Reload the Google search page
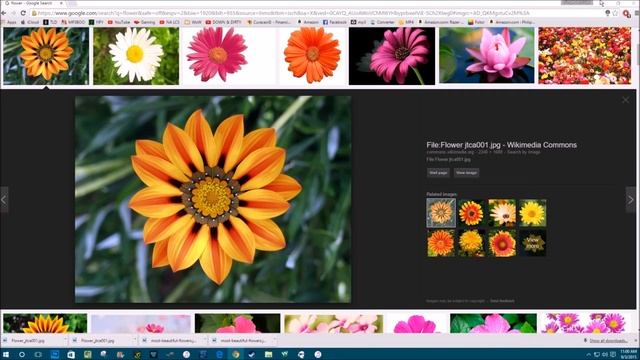Image resolution: width=640 pixels, height=360 pixels. [23, 13]
